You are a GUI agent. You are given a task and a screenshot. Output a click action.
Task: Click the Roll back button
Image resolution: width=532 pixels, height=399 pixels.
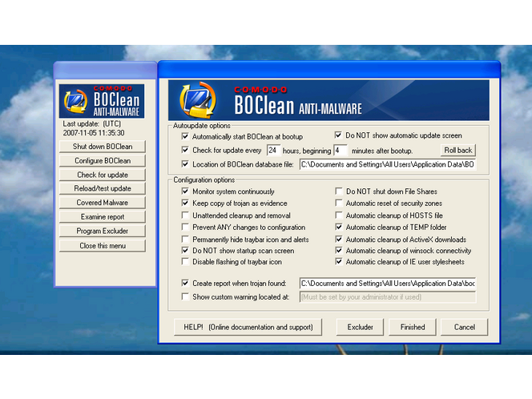pyautogui.click(x=458, y=151)
